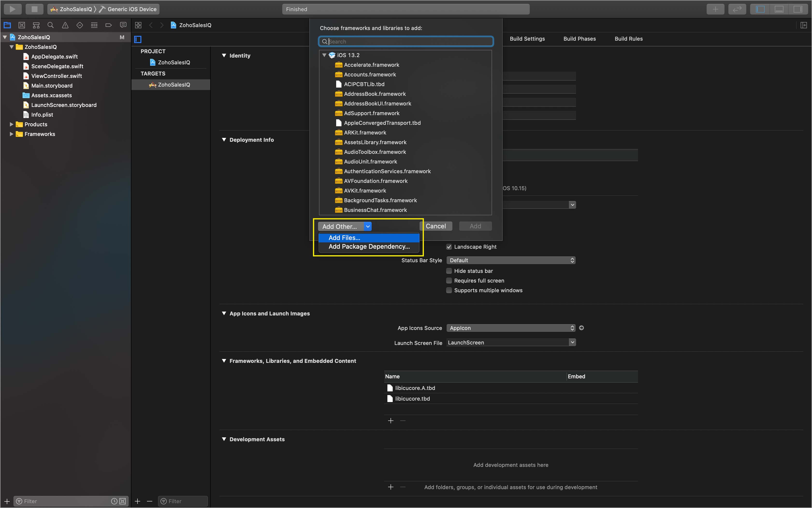Collapse the Identity section
This screenshot has height=508, width=812.
tap(224, 55)
